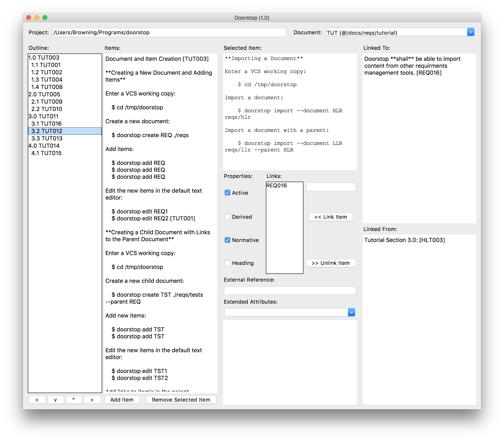
Task: Select highlighted outline item 3.2 TUT012
Action: click(65, 131)
